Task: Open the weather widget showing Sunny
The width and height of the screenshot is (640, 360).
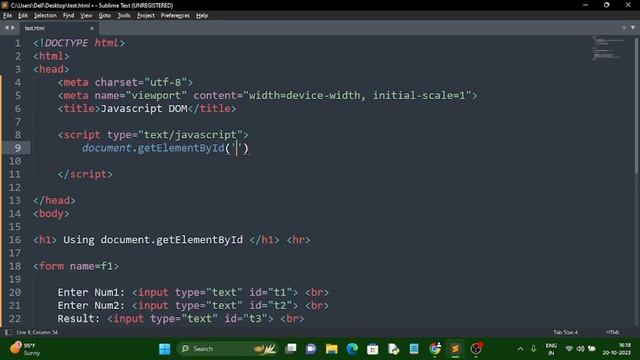Action: [x=25, y=349]
